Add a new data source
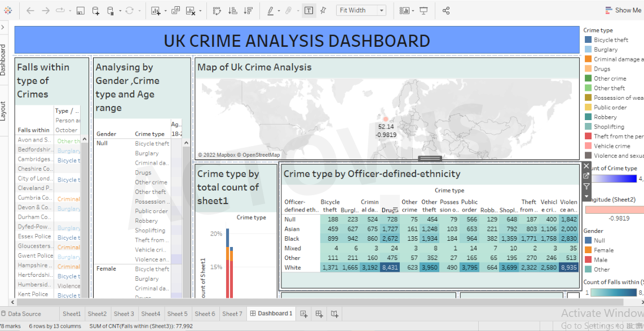This screenshot has width=644, height=331. click(x=95, y=11)
